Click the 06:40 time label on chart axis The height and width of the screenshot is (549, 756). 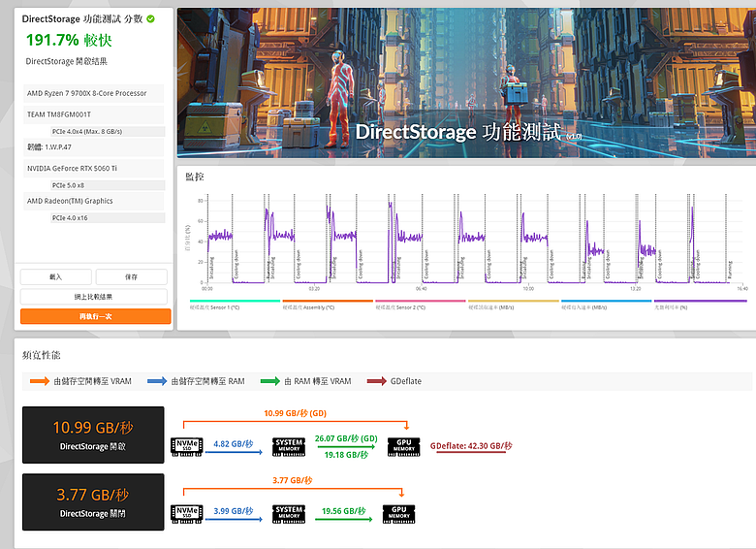click(x=421, y=288)
